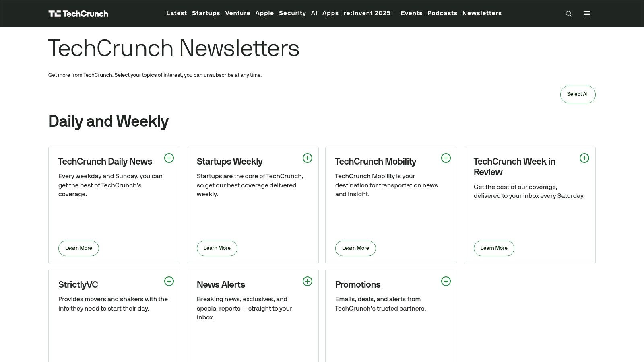Click Learn More under TechCrunch Mobility
This screenshot has height=362, width=644.
[355, 248]
